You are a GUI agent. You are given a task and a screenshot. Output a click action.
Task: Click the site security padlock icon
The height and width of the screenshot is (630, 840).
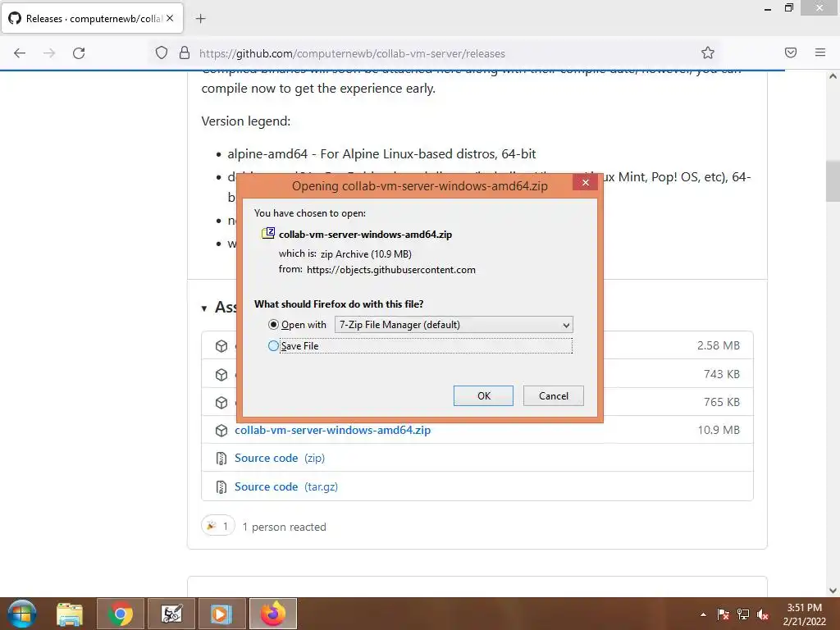185,53
